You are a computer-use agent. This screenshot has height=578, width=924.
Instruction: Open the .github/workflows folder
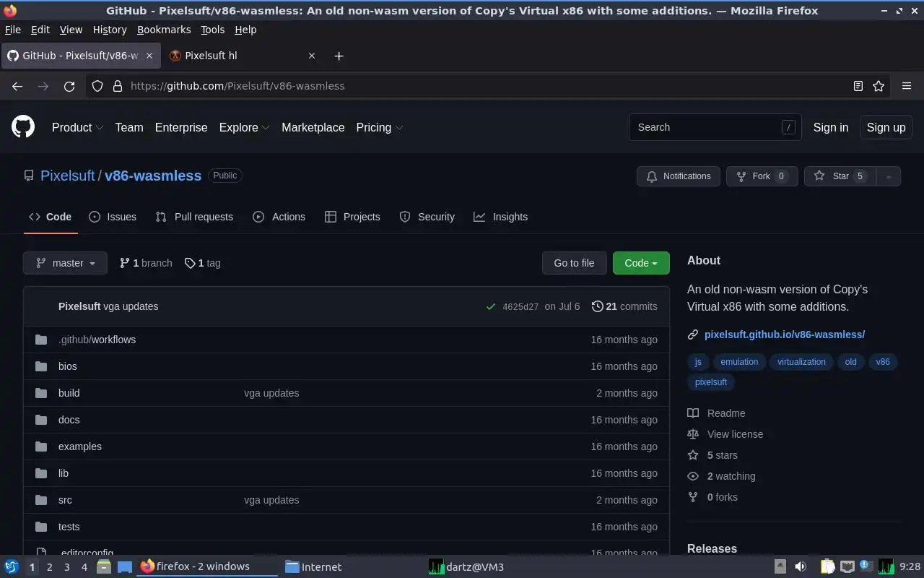pos(97,340)
